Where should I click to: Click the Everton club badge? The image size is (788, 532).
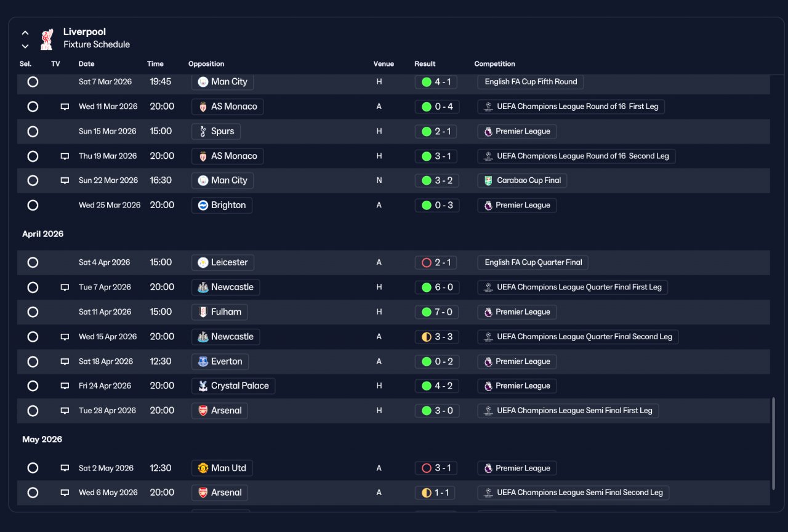coord(203,361)
